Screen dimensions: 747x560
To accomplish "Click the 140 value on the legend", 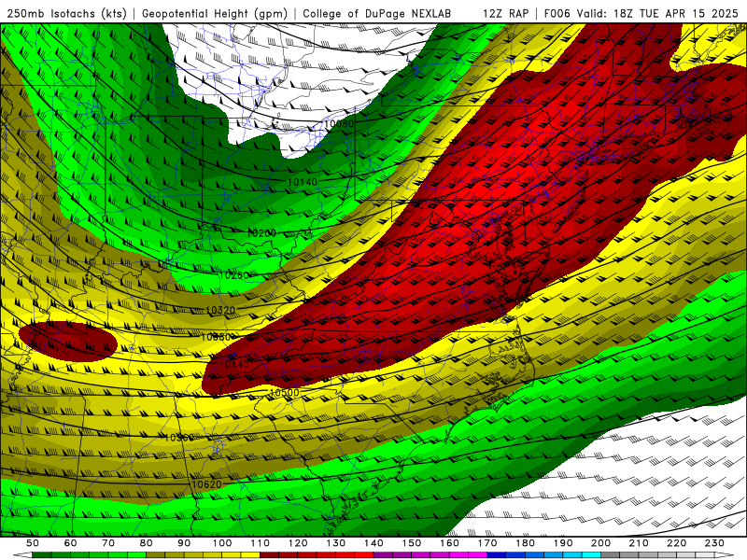I will 373,543.
